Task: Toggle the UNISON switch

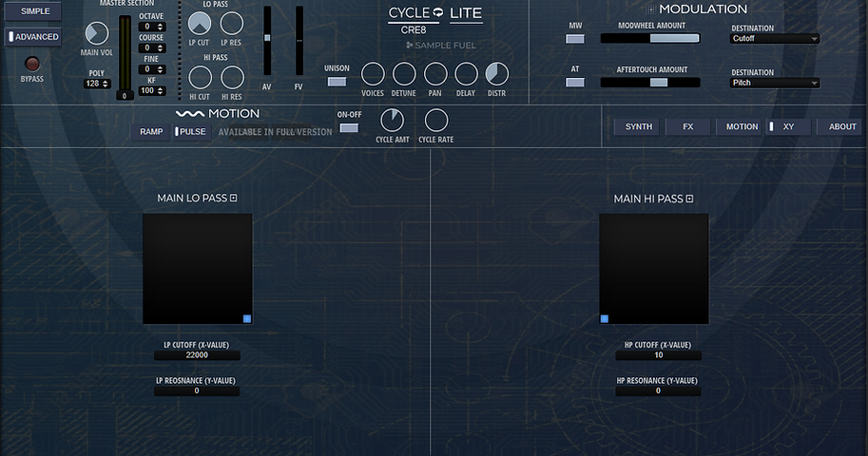Action: point(337,82)
